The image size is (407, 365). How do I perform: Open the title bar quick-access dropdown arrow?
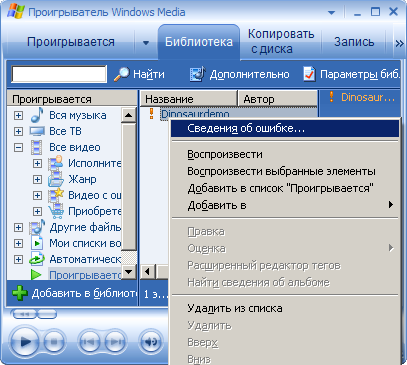(331, 13)
